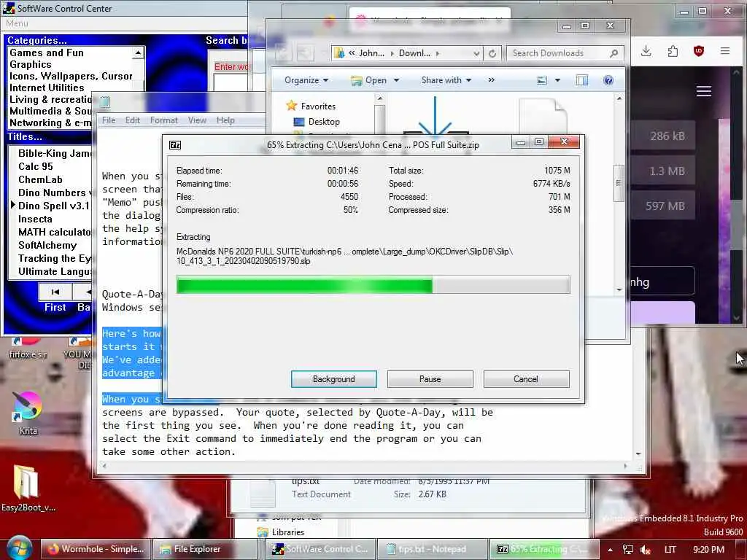Click muted volume tray icon
This screenshot has height=560, width=747.
point(646,550)
